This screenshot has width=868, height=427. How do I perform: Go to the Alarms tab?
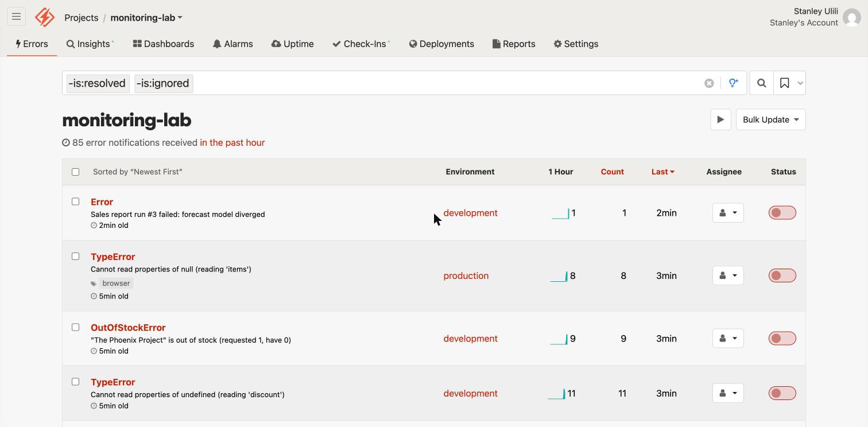(232, 44)
